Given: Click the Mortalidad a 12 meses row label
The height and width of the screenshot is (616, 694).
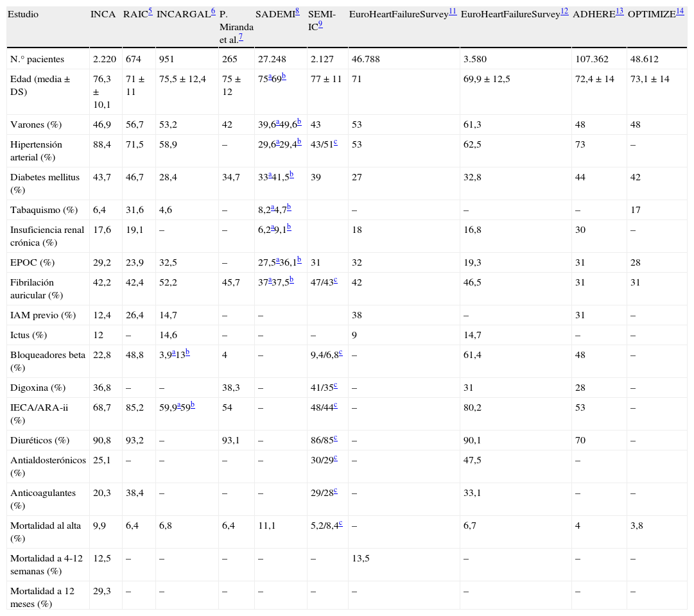Looking at the screenshot, I should pyautogui.click(x=42, y=597).
